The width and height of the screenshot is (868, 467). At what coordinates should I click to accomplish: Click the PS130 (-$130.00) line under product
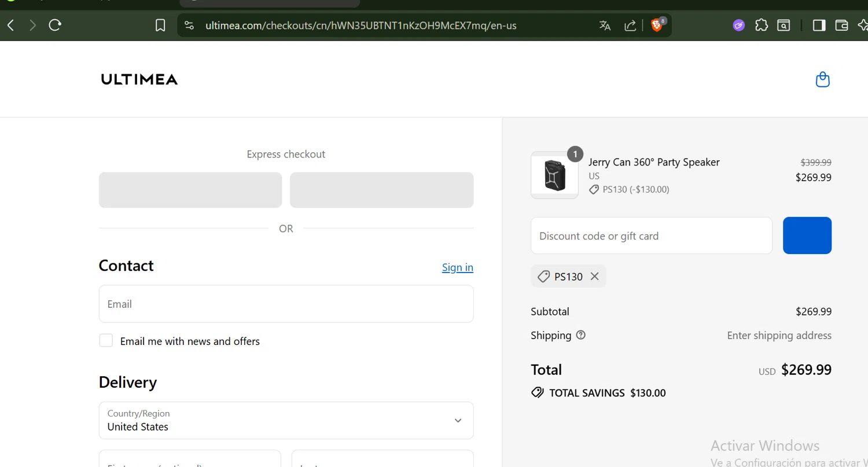(x=629, y=189)
